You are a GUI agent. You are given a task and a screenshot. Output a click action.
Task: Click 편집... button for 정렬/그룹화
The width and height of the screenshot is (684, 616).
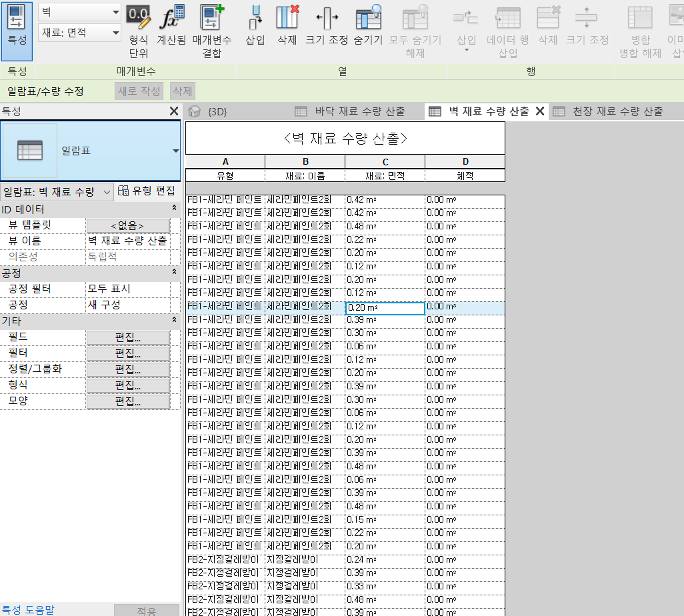[x=128, y=369]
